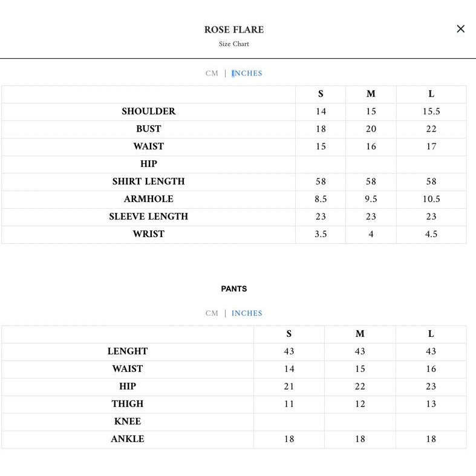
Task: Select INCHES for the shirt size chart
Action: click(x=247, y=73)
